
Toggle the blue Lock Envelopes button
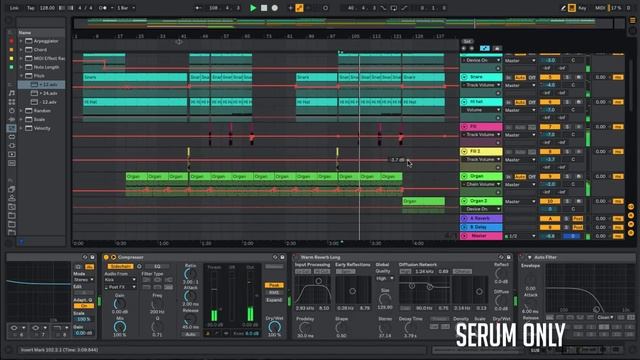484,48
